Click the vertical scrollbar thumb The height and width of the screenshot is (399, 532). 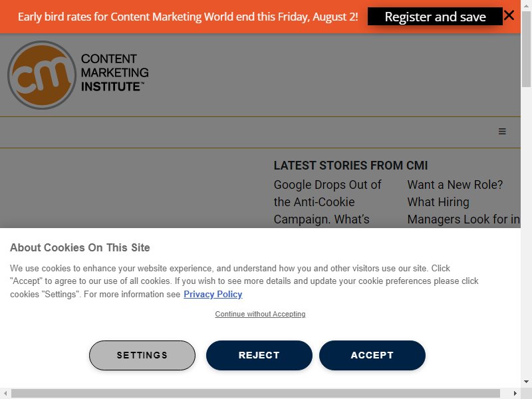click(526, 49)
